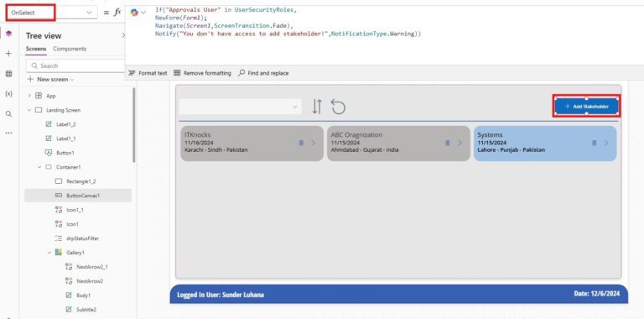Viewport: 644px width, 319px height.
Task: Delete the ABC Oragnization card using trash icon
Action: [447, 143]
